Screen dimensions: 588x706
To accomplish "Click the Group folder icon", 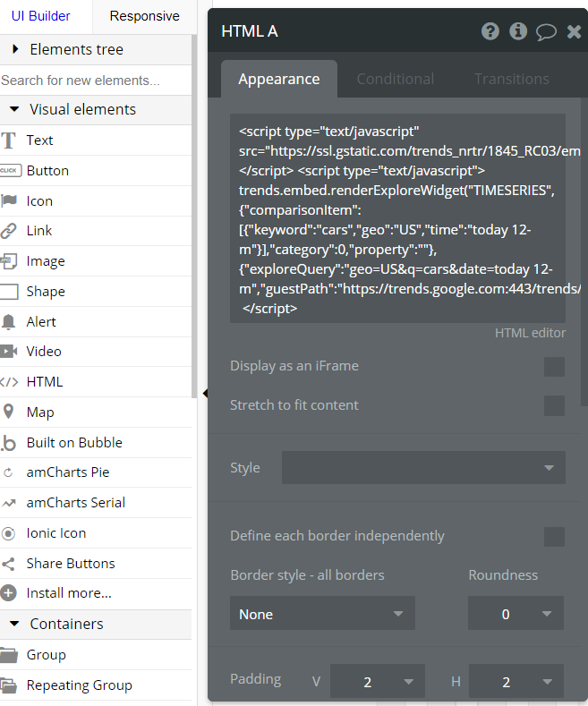I will (9, 655).
